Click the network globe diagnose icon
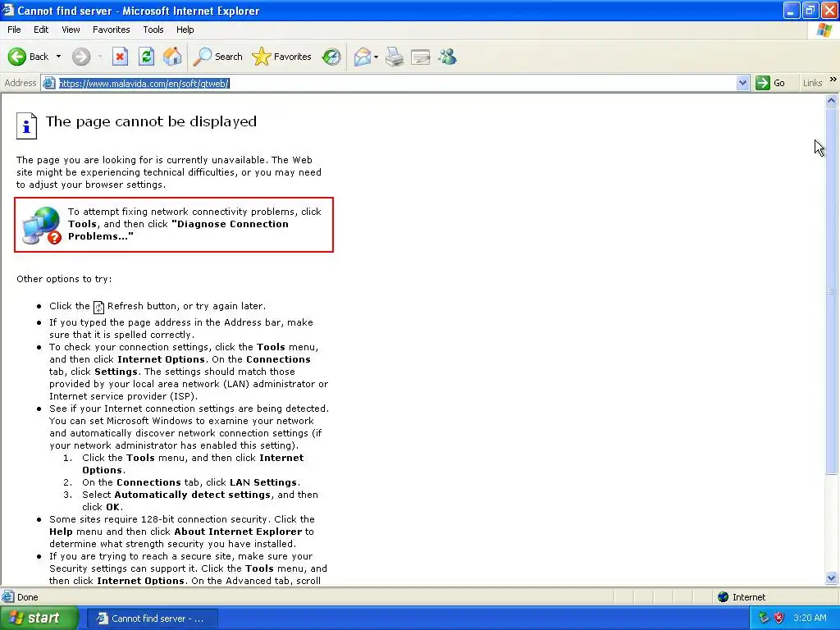The image size is (840, 630). pos(42,226)
